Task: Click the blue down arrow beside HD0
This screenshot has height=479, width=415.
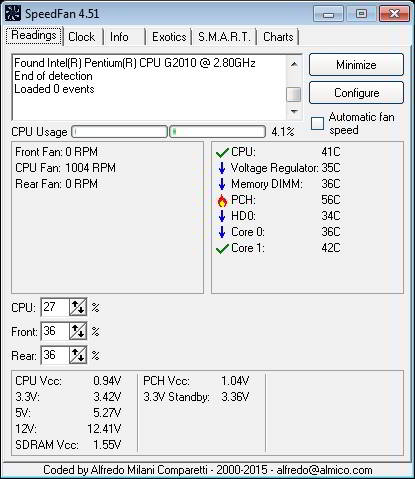Action: click(x=222, y=216)
